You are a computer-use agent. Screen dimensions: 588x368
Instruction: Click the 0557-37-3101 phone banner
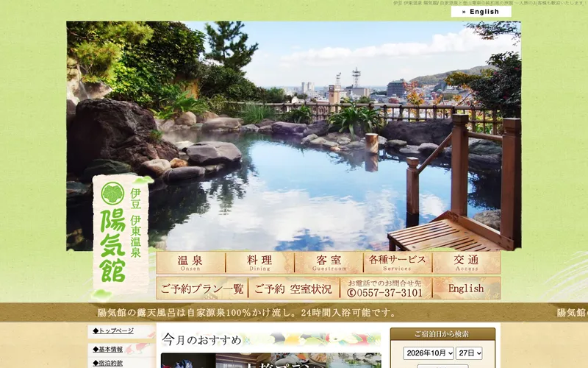pos(386,289)
